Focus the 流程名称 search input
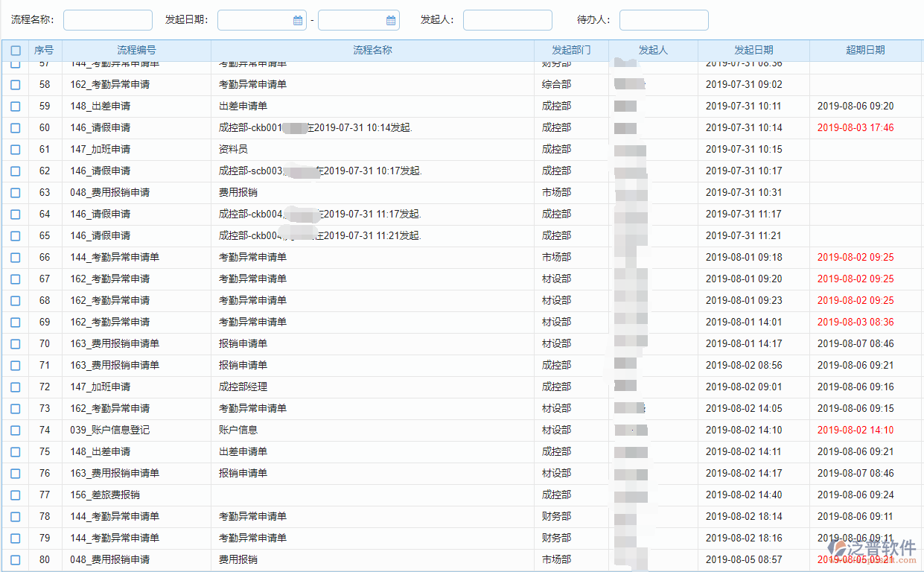 point(108,20)
